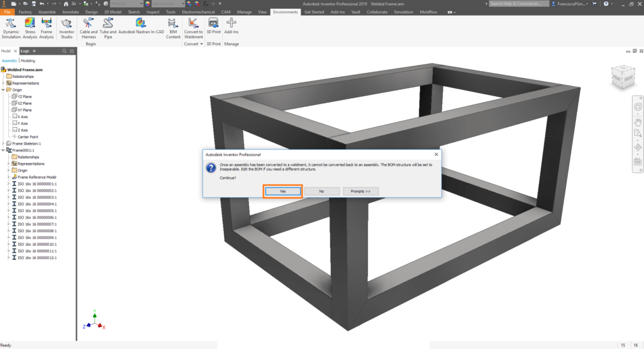Click the Home icon in quick access toolbar
The width and height of the screenshot is (644, 349).
[x=65, y=4]
